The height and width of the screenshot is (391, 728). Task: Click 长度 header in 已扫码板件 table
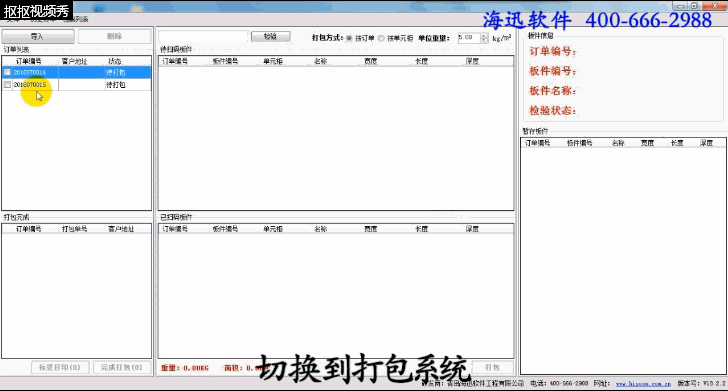[422, 229]
